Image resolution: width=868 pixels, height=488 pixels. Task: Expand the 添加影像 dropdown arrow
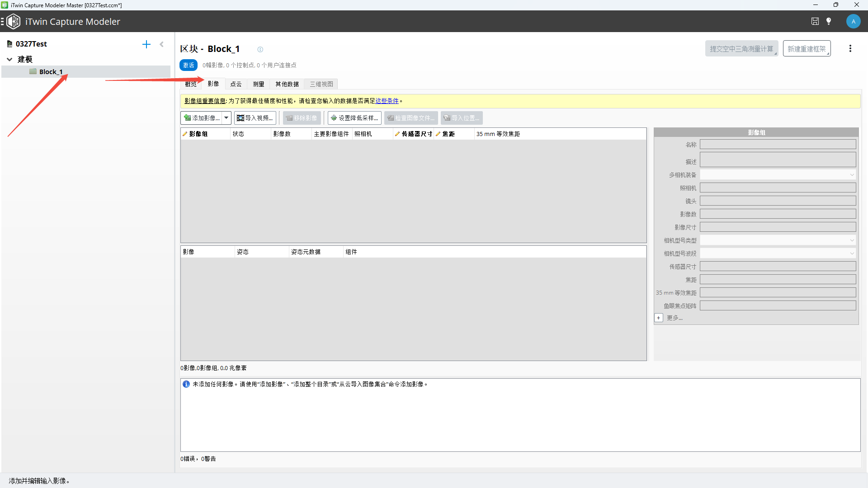click(x=226, y=118)
